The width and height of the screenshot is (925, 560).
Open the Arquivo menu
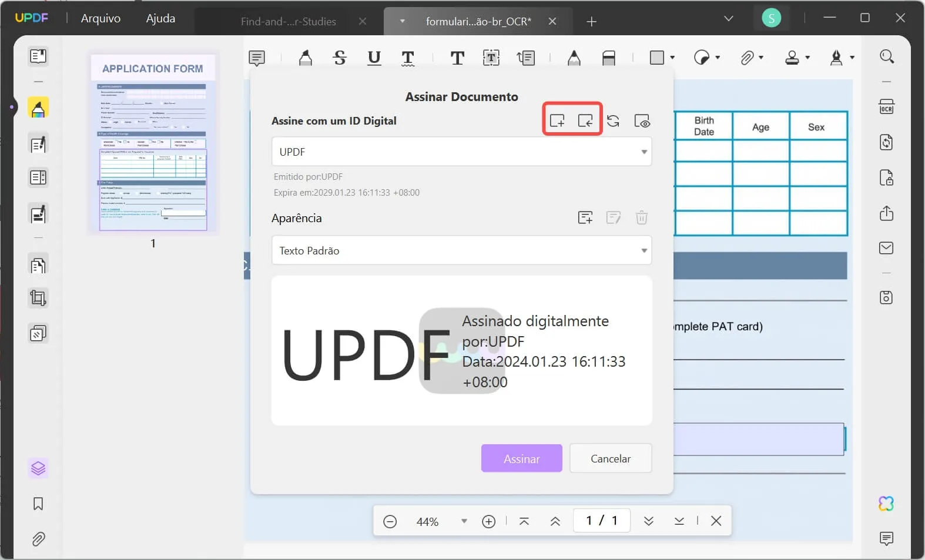click(100, 18)
